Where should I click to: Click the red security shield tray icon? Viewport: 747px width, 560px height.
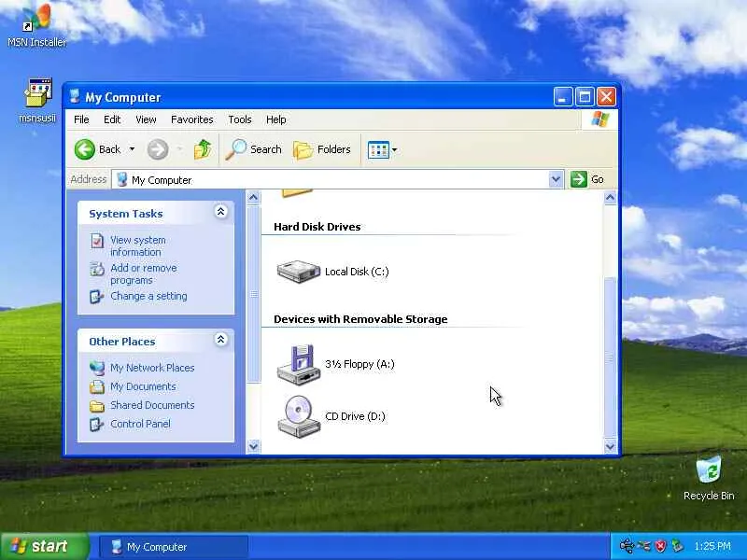(660, 546)
